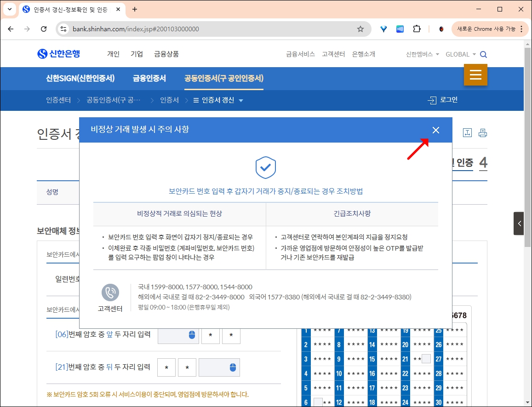Image resolution: width=532 pixels, height=407 pixels.
Task: Open the GLOBAL language dropdown
Action: 460,54
